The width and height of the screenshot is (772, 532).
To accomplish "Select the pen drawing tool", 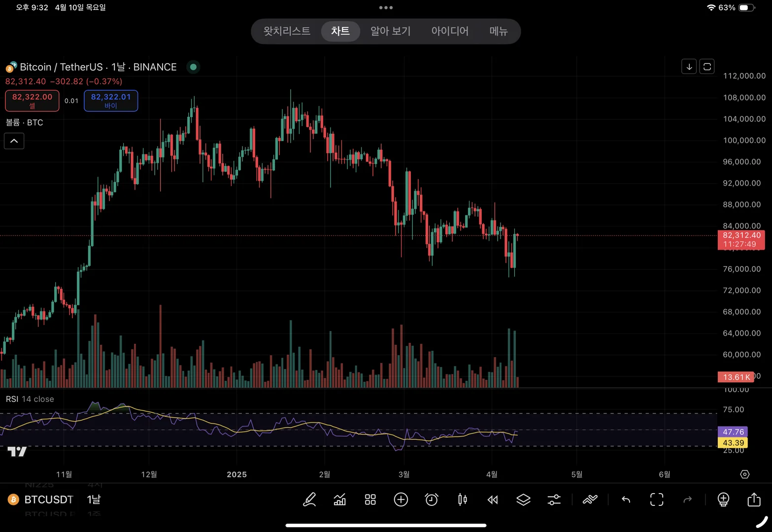I will (x=309, y=499).
